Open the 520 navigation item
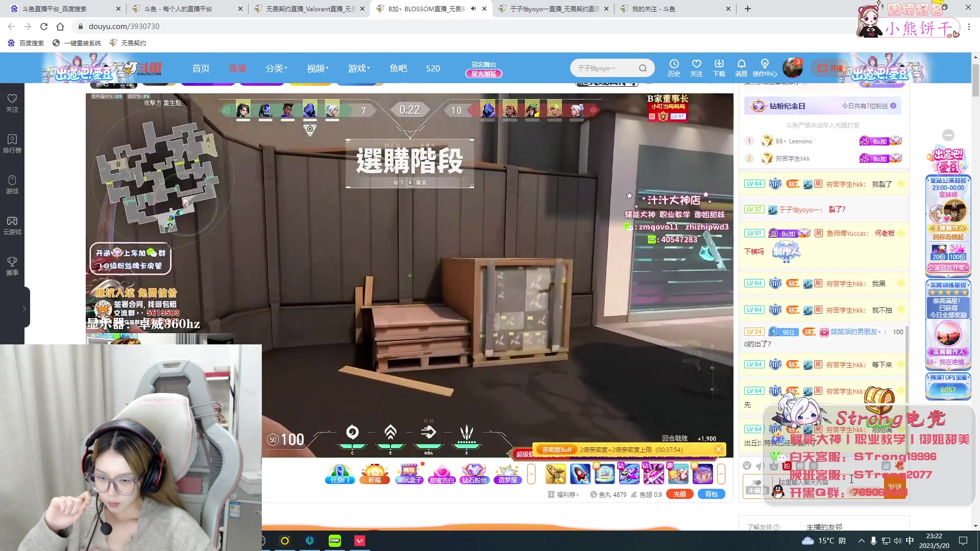The image size is (980, 551). tap(433, 68)
